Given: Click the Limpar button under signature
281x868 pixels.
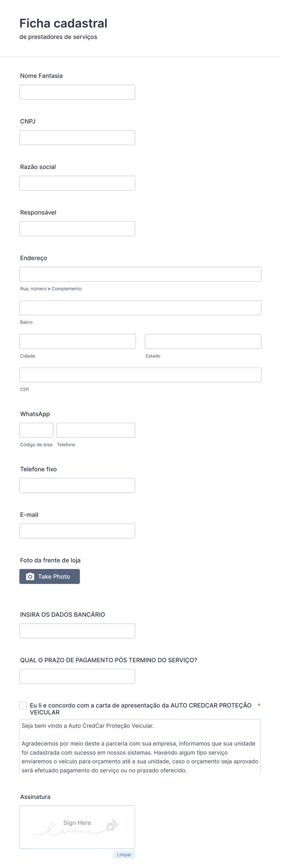Looking at the screenshot, I should [x=124, y=854].
